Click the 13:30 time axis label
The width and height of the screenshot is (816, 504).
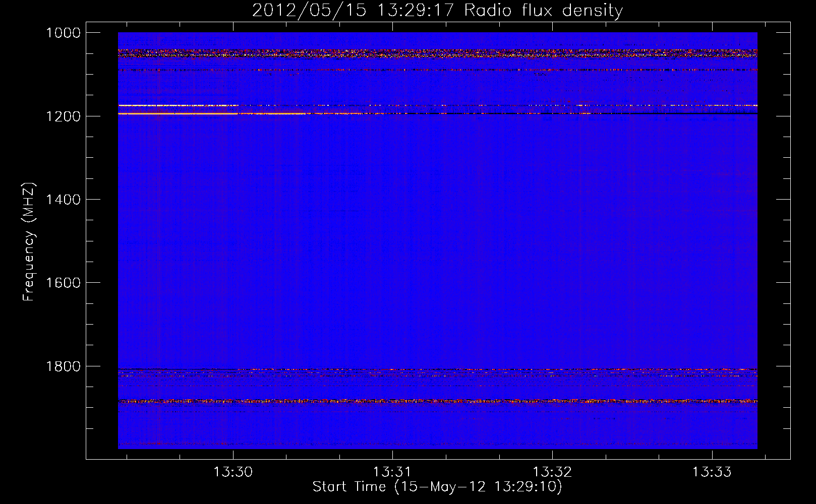point(233,472)
